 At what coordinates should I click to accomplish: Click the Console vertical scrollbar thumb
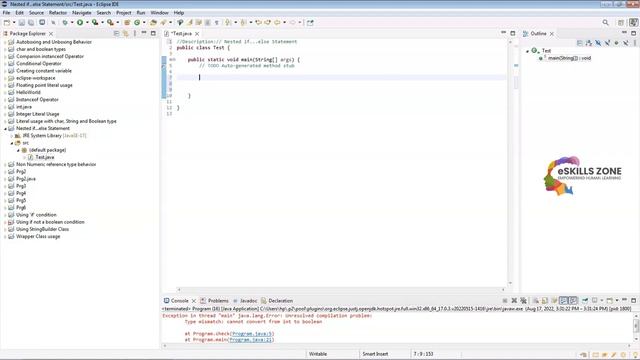pos(636,326)
